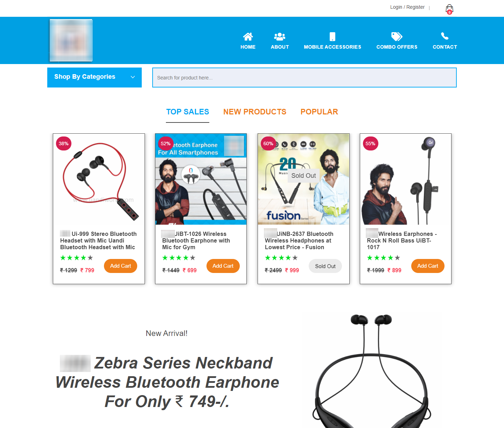This screenshot has height=428, width=504.
Task: Select the Top Sales tab
Action: [x=188, y=112]
